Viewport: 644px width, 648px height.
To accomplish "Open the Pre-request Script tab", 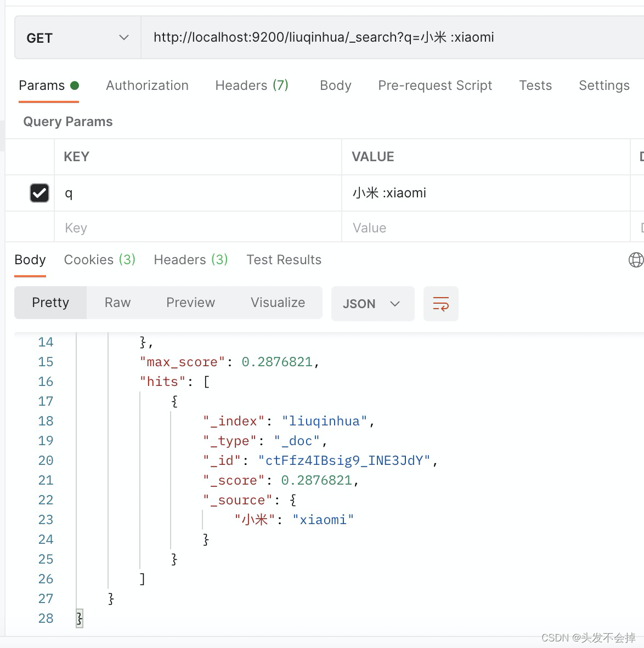I will point(435,86).
